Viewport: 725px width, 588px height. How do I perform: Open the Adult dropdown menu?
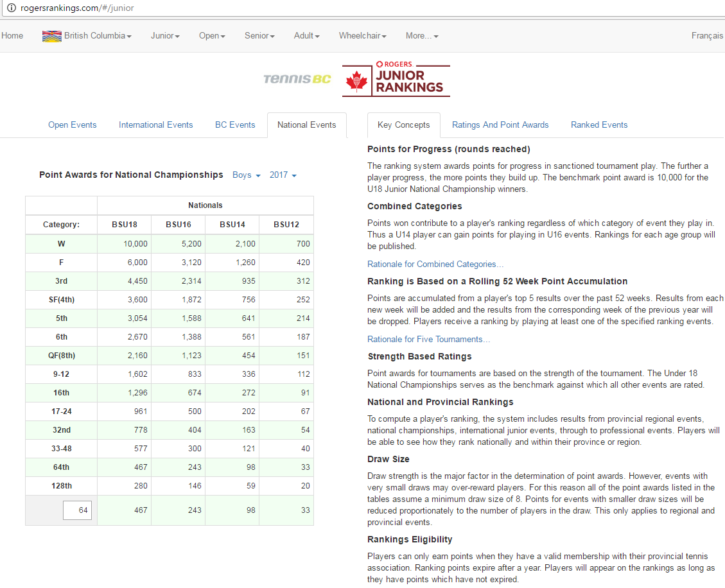(306, 35)
